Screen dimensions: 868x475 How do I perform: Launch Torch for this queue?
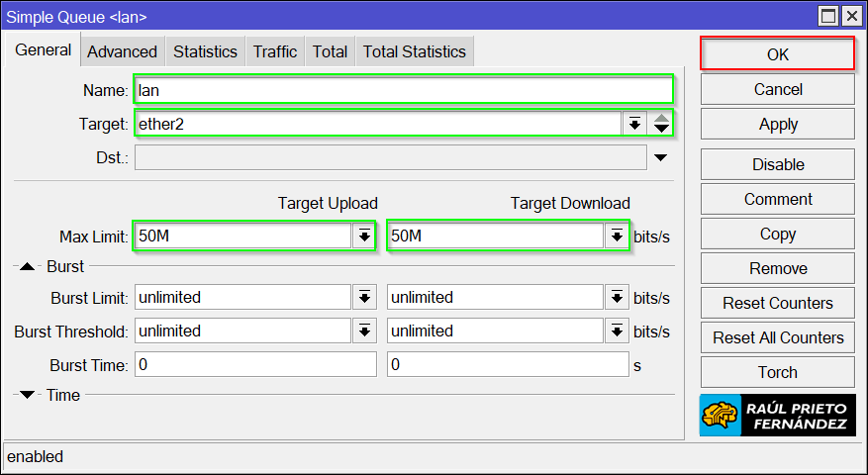pyautogui.click(x=777, y=372)
